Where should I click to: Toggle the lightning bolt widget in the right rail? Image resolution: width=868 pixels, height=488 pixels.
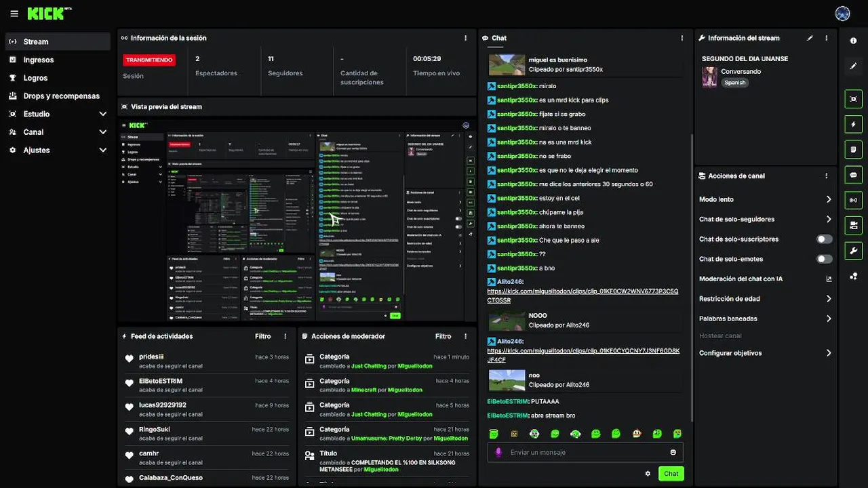(x=853, y=124)
